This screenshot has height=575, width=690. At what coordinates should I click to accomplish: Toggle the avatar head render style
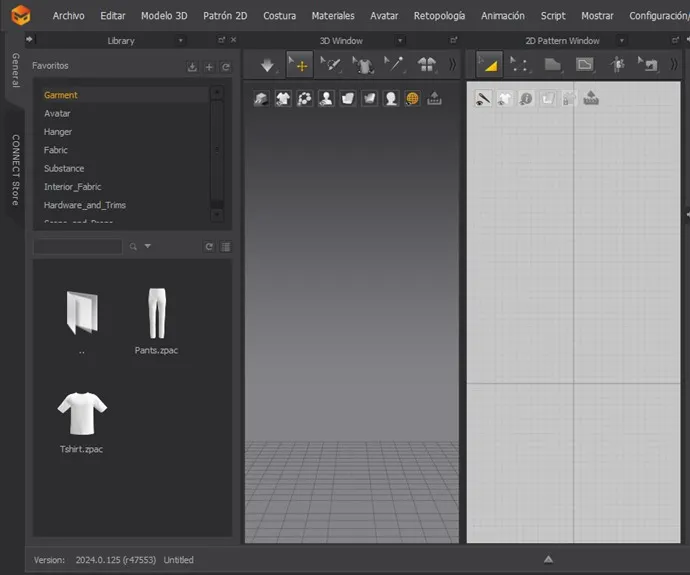click(x=391, y=99)
